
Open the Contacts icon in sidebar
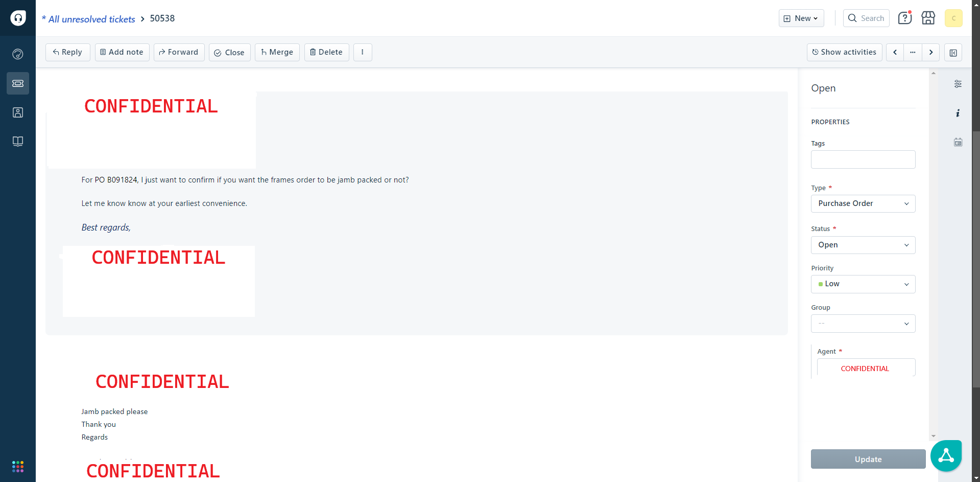(18, 112)
